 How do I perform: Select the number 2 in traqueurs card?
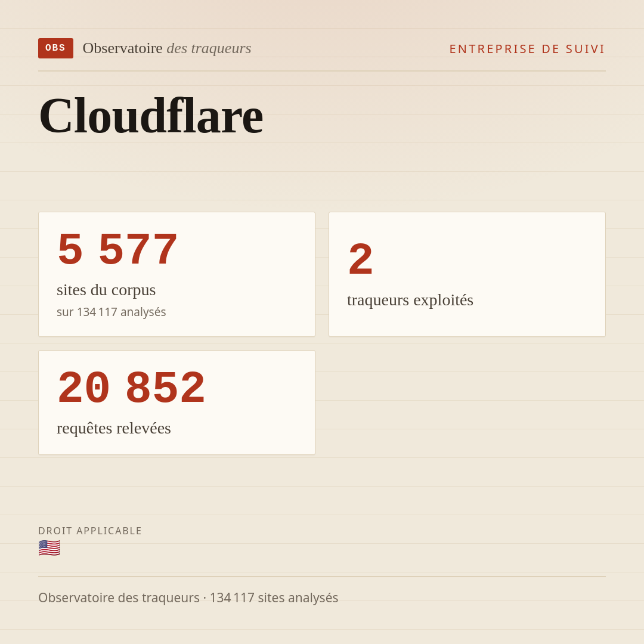point(360,259)
